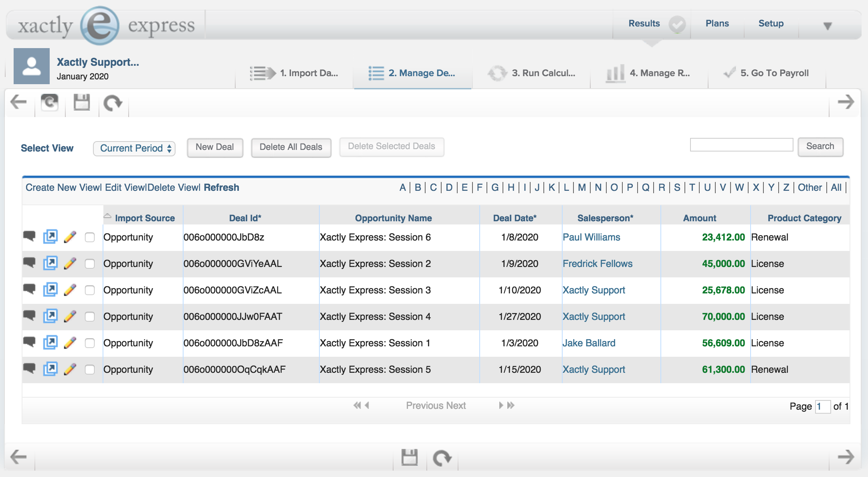Image resolution: width=868 pixels, height=477 pixels.
Task: Open detail popup icon for Session 5 deal
Action: (x=50, y=369)
